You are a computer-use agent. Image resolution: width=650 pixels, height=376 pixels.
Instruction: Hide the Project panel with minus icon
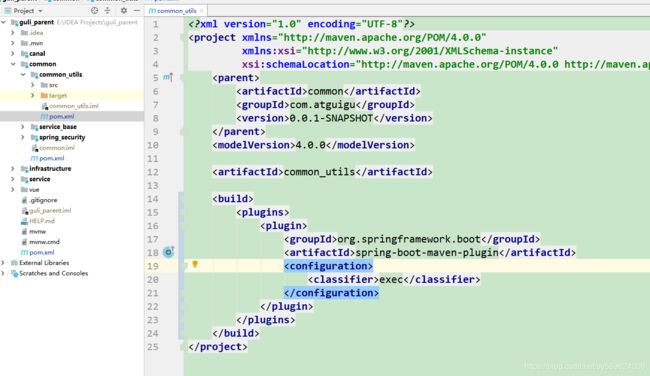tap(137, 10)
